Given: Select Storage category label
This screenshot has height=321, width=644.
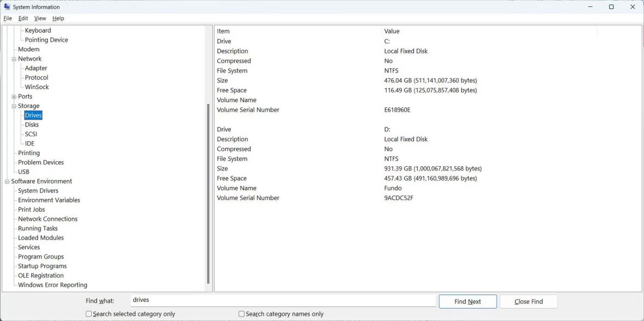Looking at the screenshot, I should [x=29, y=106].
